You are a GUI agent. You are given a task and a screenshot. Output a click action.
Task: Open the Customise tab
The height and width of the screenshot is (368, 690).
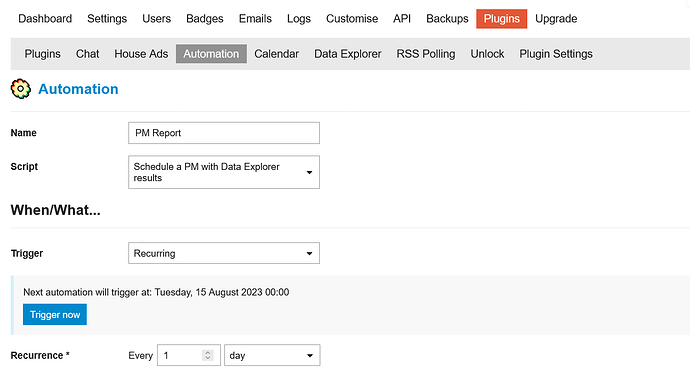pos(352,18)
